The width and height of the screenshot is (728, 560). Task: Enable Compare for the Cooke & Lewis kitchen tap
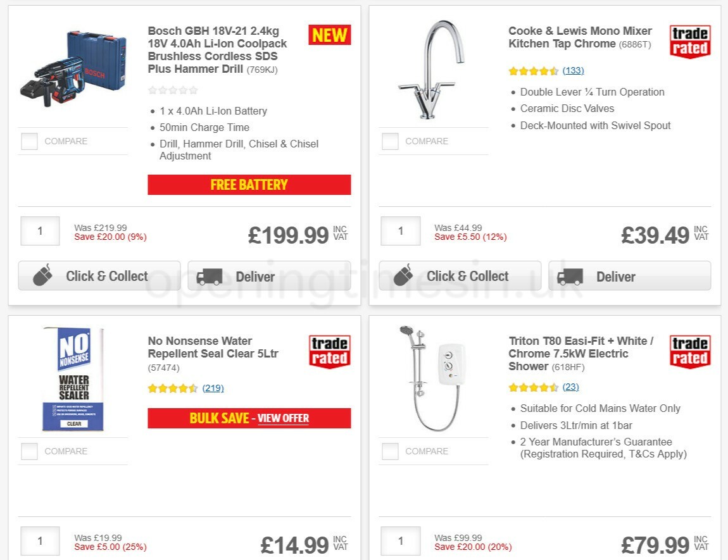point(389,141)
